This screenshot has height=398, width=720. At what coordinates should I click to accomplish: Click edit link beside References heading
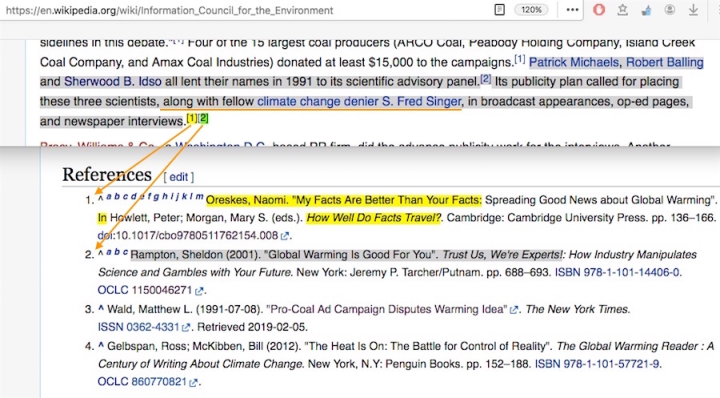178,177
